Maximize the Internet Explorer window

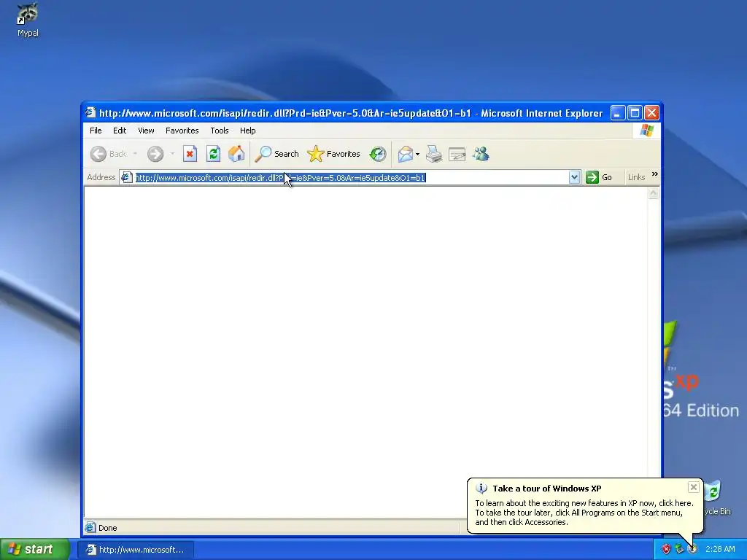[635, 113]
